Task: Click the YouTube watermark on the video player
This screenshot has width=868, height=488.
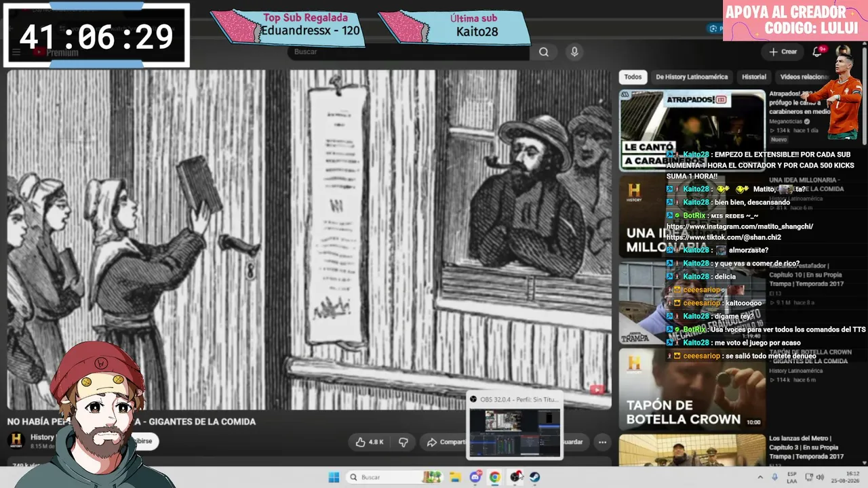Action: pyautogui.click(x=597, y=389)
